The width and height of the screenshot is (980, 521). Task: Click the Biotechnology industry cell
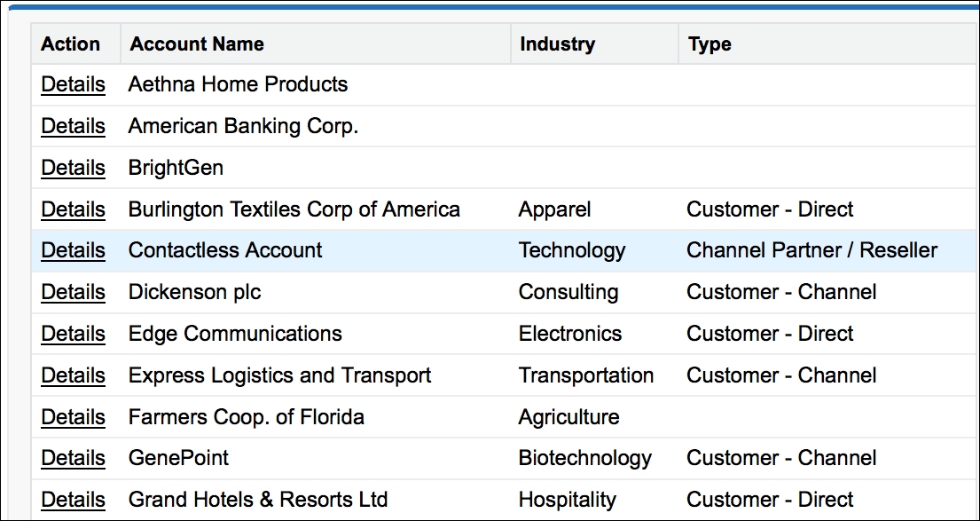pyautogui.click(x=584, y=459)
